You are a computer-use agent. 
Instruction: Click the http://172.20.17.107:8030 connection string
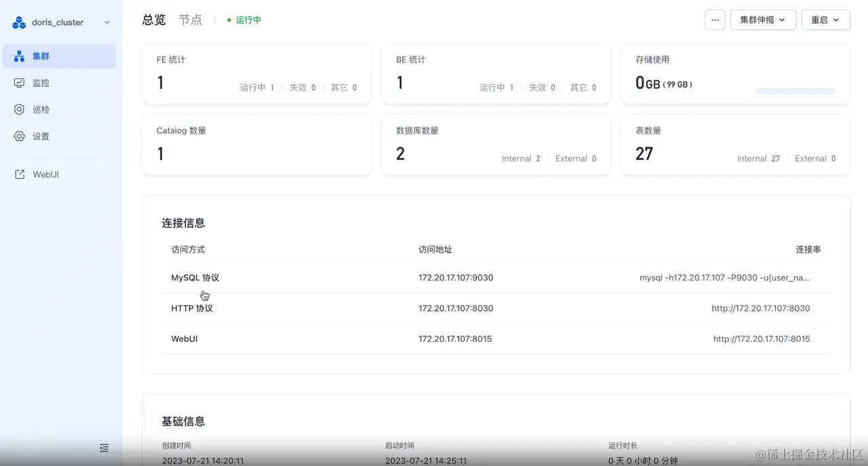(x=761, y=308)
